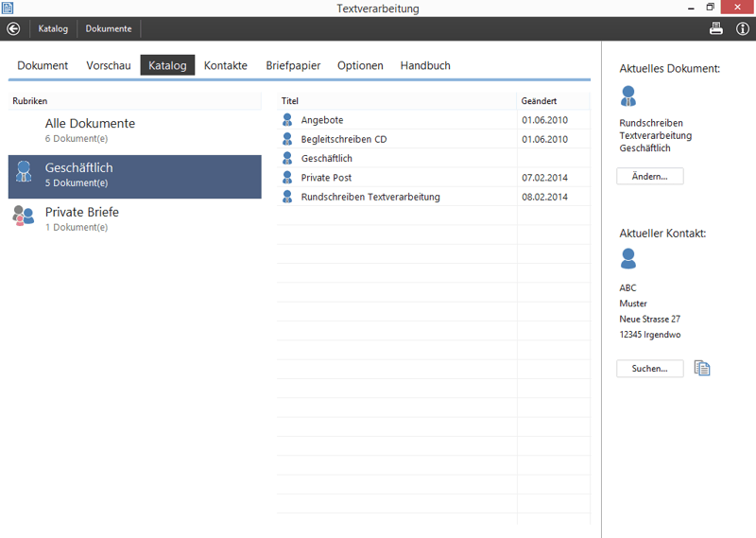Go to the Kontakte tab
The width and height of the screenshot is (756, 538).
tap(226, 65)
